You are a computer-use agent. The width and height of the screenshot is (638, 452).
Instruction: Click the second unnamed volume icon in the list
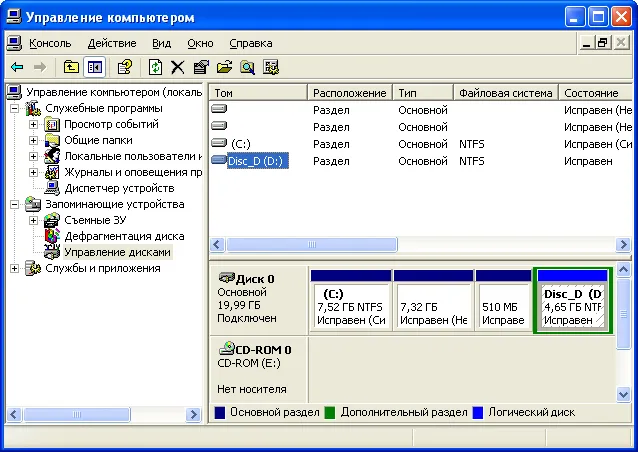click(219, 126)
